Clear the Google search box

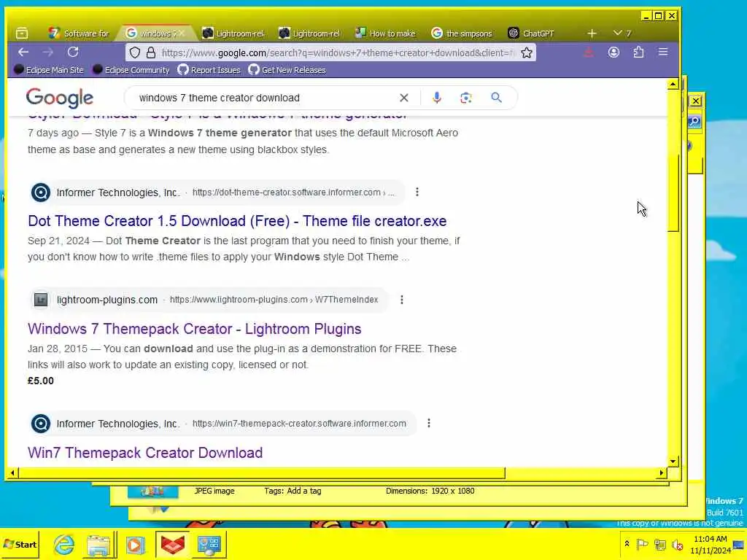click(x=404, y=98)
